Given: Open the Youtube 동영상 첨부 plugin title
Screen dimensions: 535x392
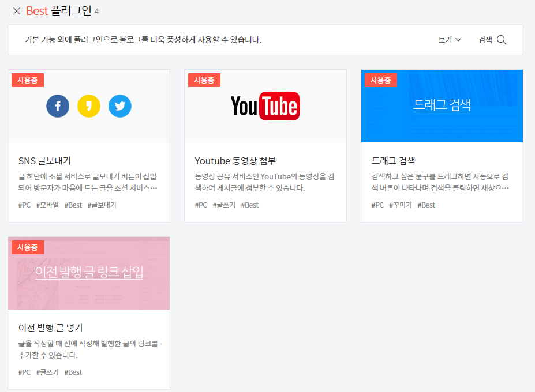Looking at the screenshot, I should coord(235,161).
